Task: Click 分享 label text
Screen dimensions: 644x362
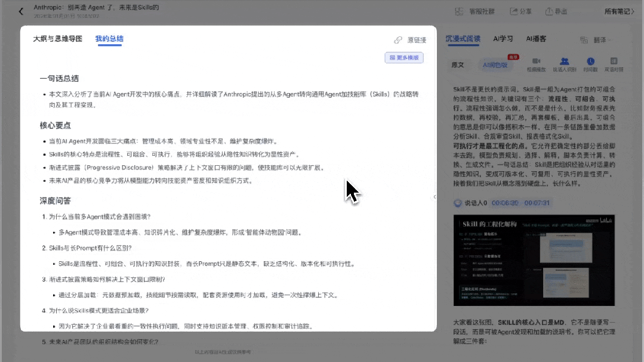Action: click(x=526, y=11)
